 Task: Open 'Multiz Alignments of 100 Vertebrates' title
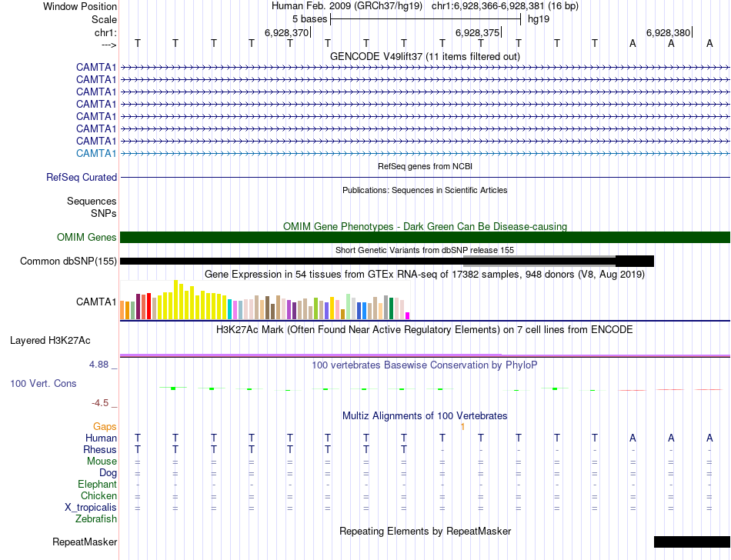(425, 415)
